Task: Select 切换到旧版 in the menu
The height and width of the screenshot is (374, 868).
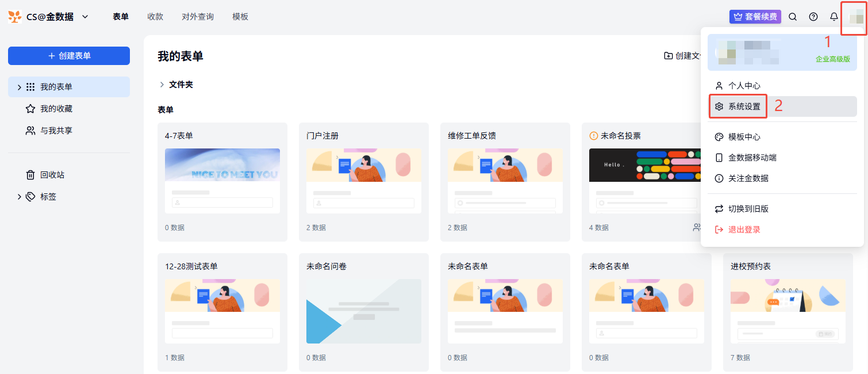Action: click(x=748, y=209)
